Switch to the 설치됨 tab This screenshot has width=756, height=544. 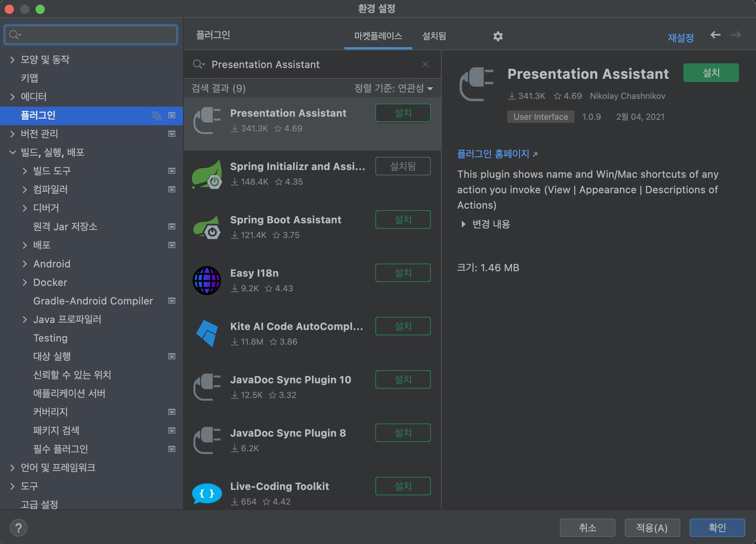click(434, 36)
